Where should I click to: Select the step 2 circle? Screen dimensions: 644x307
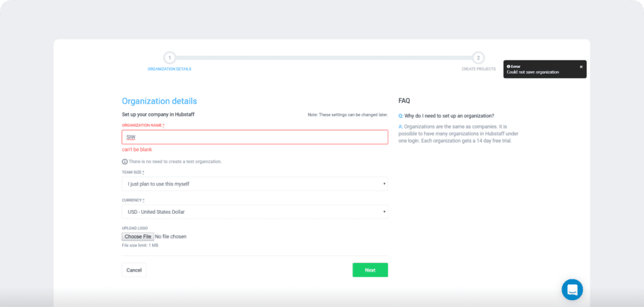click(x=478, y=58)
